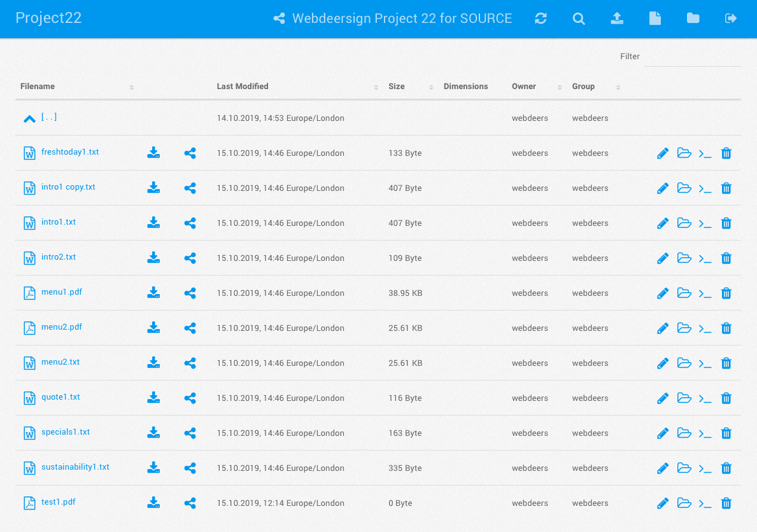Sort the list by Last Modified
Image resolution: width=757 pixels, height=532 pixels.
243,87
